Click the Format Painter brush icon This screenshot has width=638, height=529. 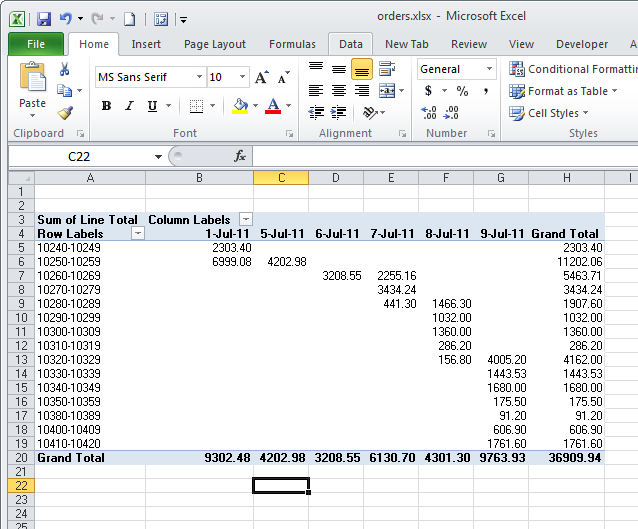coord(65,112)
